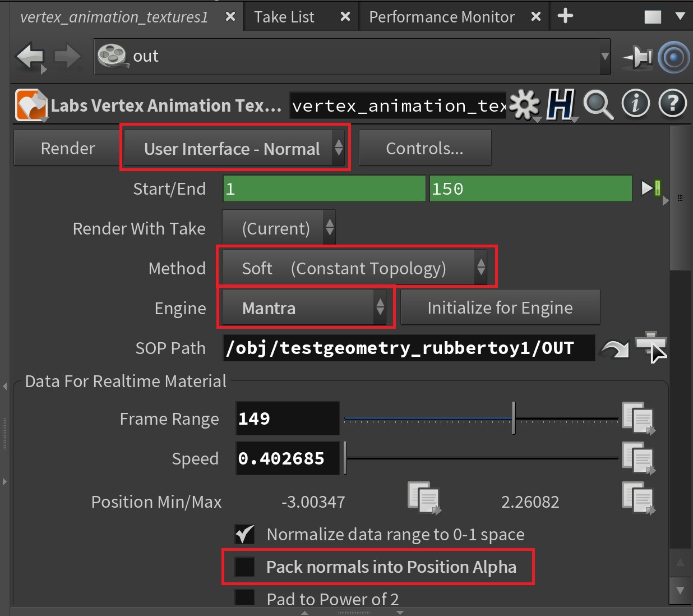Copy the Position Max value 2.26082
Viewport: 693px width, 616px height.
click(x=638, y=498)
